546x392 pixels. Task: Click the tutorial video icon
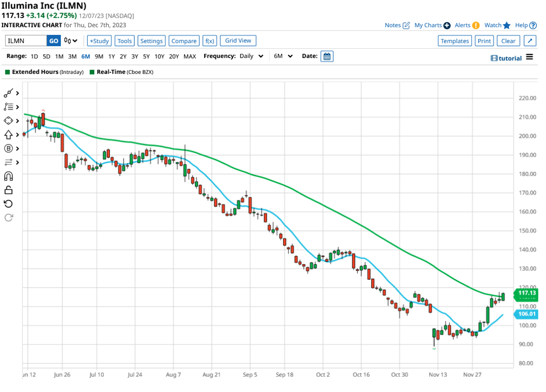495,58
